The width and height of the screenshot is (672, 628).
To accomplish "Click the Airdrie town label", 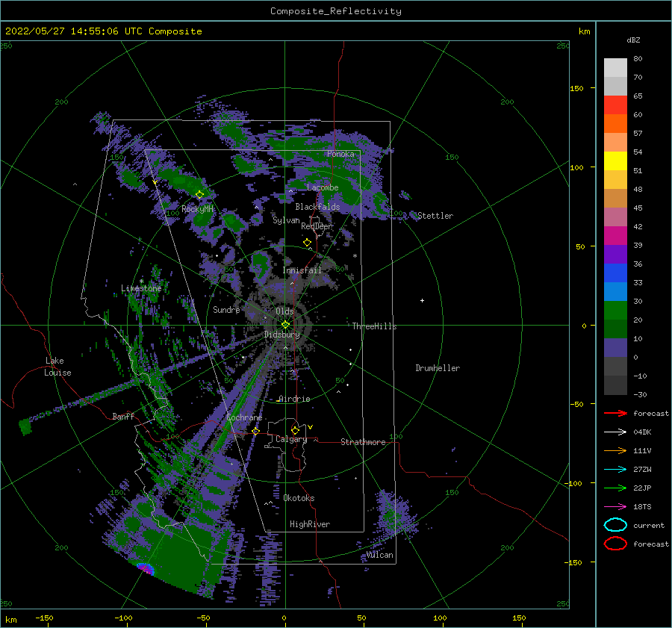I will coord(294,399).
